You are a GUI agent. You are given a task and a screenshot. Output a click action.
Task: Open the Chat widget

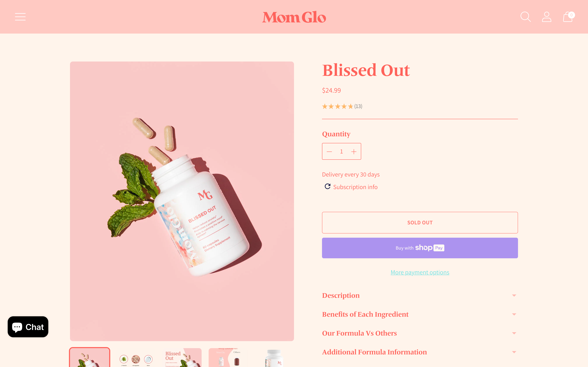(28, 327)
